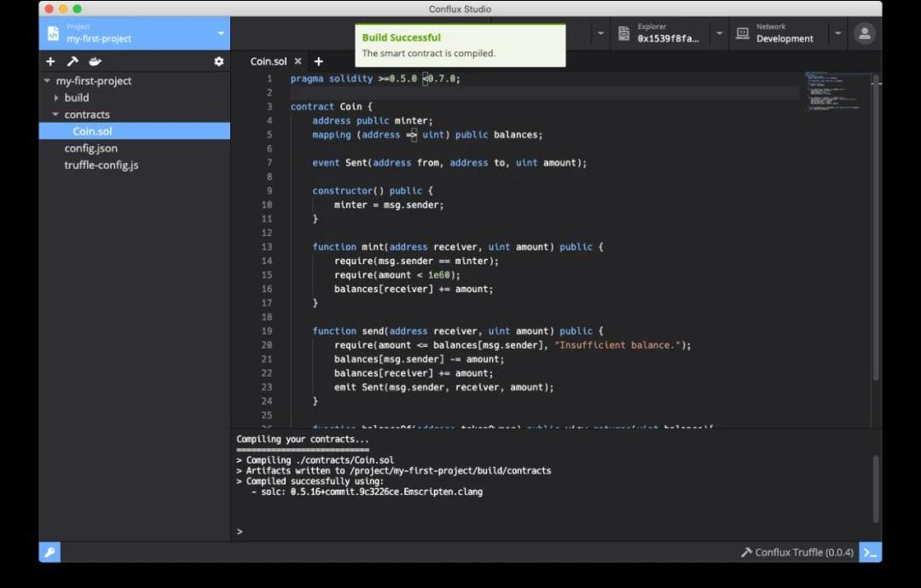Viewport: 921px width, 588px height.
Task: Open truffle-config.js in the file tree
Action: pos(101,164)
